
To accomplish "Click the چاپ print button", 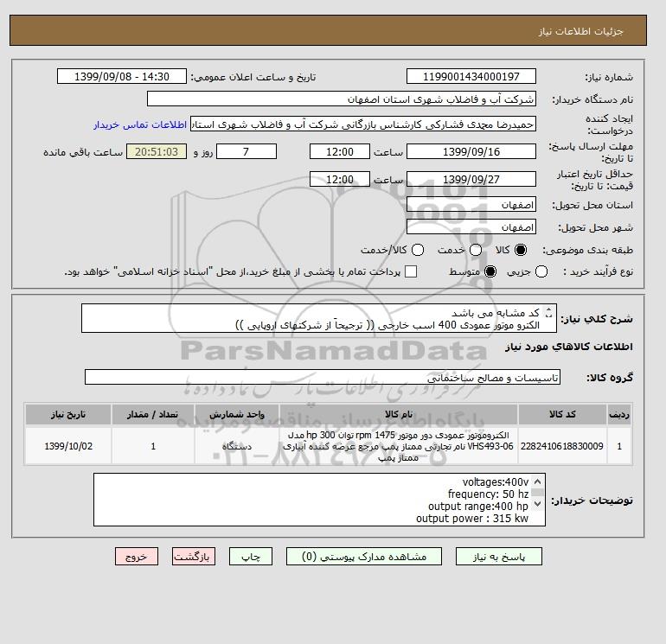I will (251, 556).
